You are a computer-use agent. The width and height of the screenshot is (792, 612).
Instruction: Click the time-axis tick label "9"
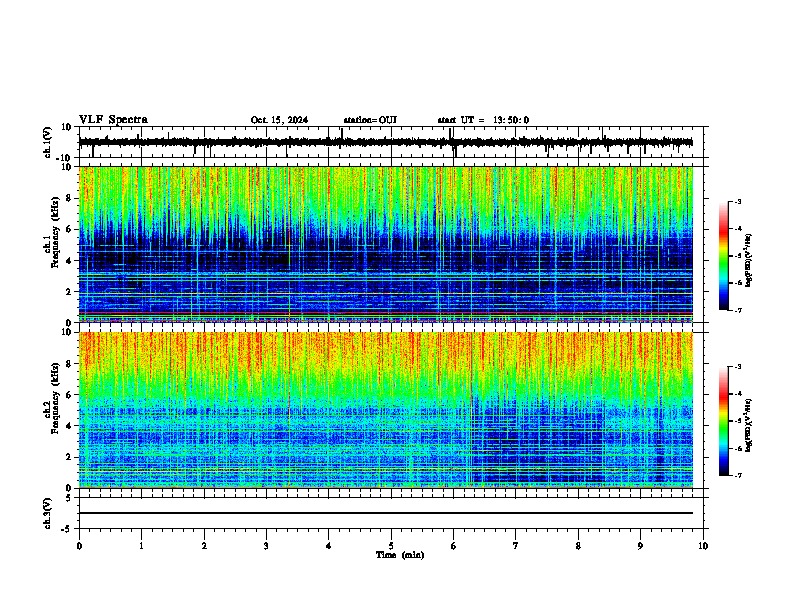point(640,546)
